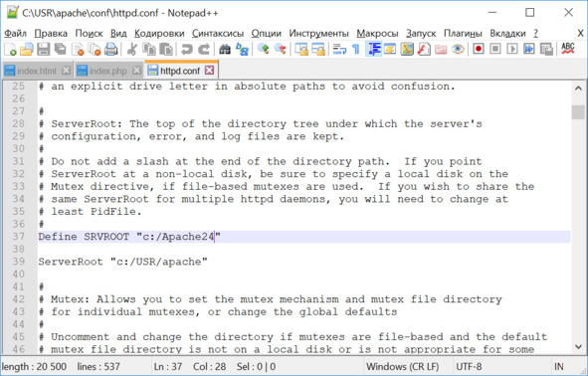Close the index.php tab
Screen dimensions: 588x376
pos(137,70)
